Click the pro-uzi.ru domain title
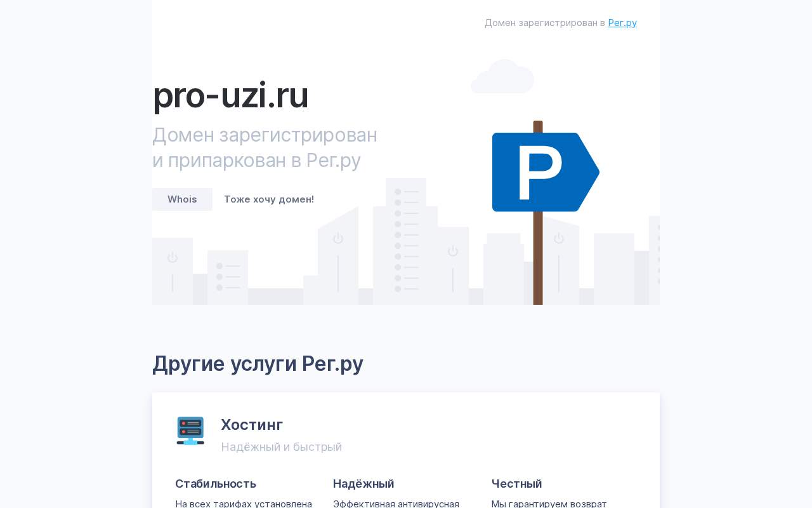812x508 pixels. click(x=230, y=95)
